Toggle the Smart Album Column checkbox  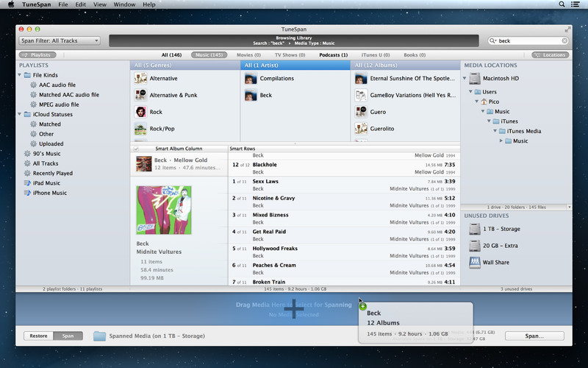pos(136,149)
